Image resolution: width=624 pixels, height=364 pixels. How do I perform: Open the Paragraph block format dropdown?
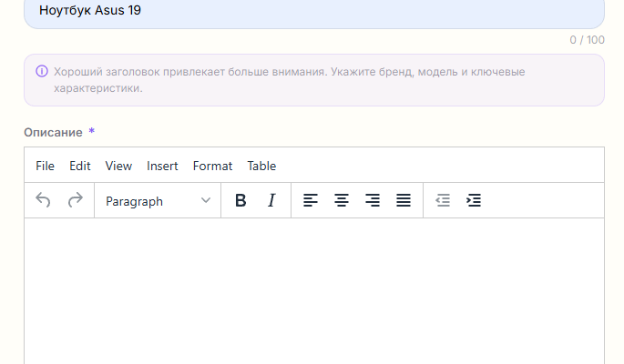tap(158, 201)
